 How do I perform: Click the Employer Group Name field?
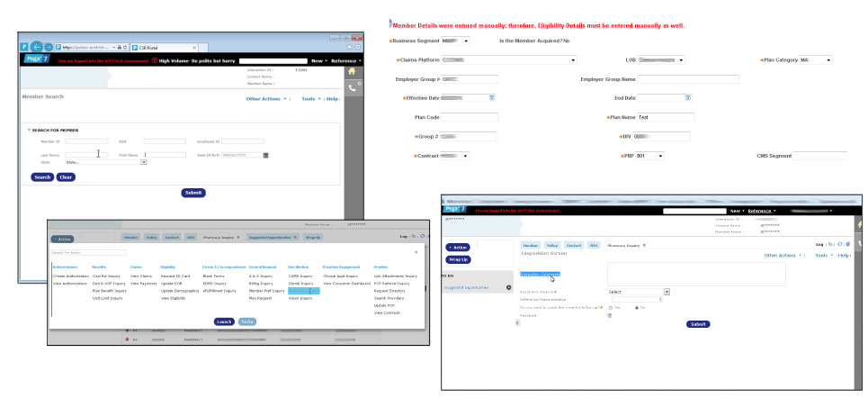click(688, 79)
